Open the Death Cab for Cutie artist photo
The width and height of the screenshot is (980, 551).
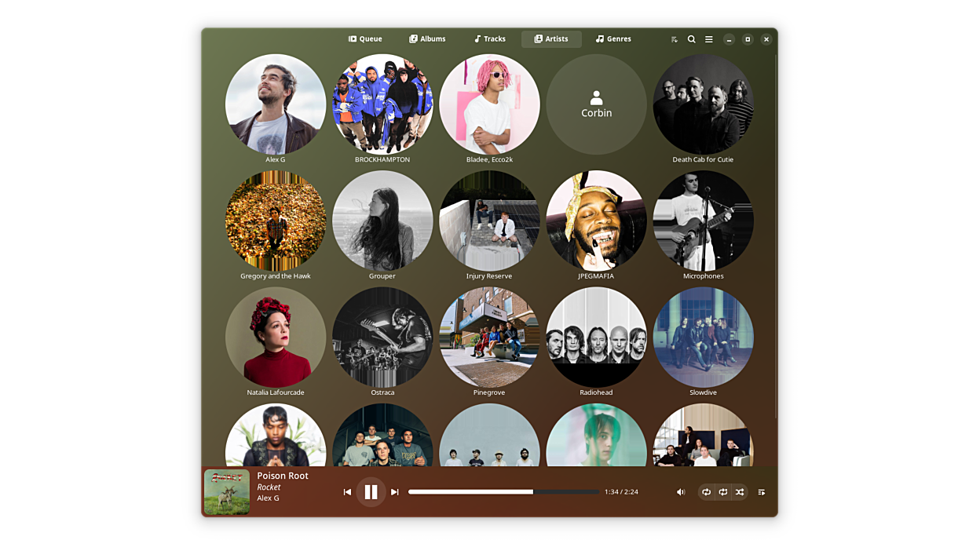pos(703,104)
